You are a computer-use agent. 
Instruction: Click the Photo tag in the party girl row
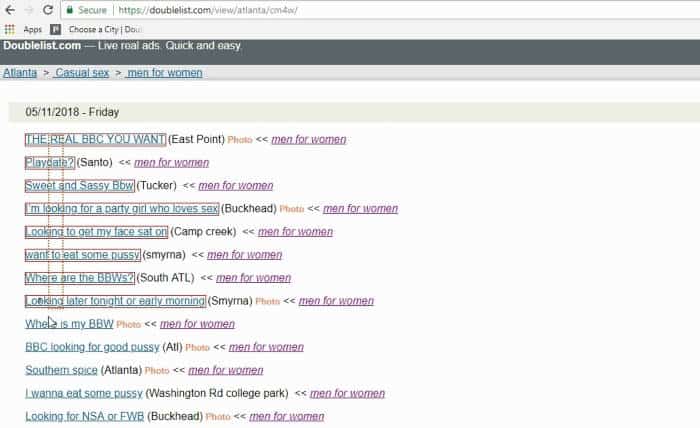point(292,209)
